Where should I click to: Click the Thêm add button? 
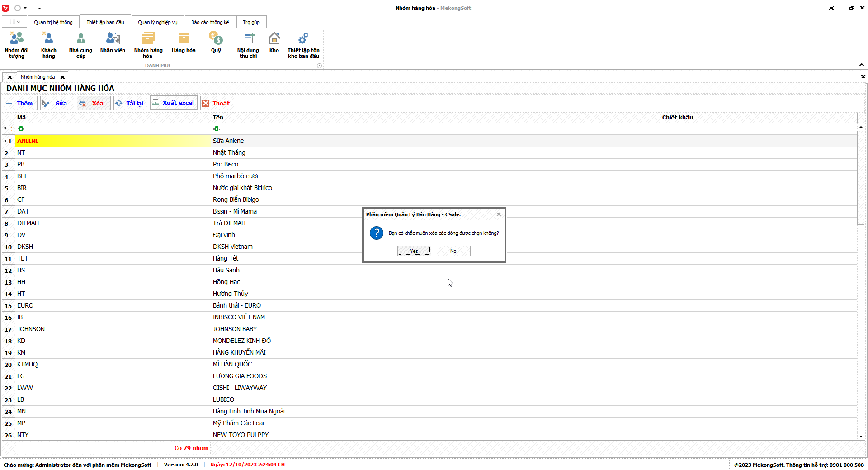pyautogui.click(x=20, y=103)
